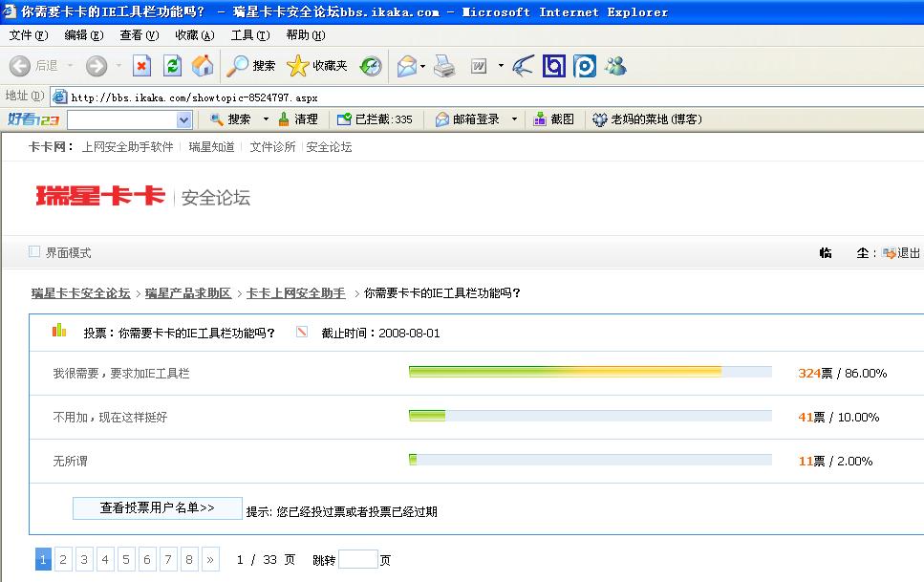The width and height of the screenshot is (924, 582).
Task: Click 瑞星知道 top link
Action: [x=211, y=147]
